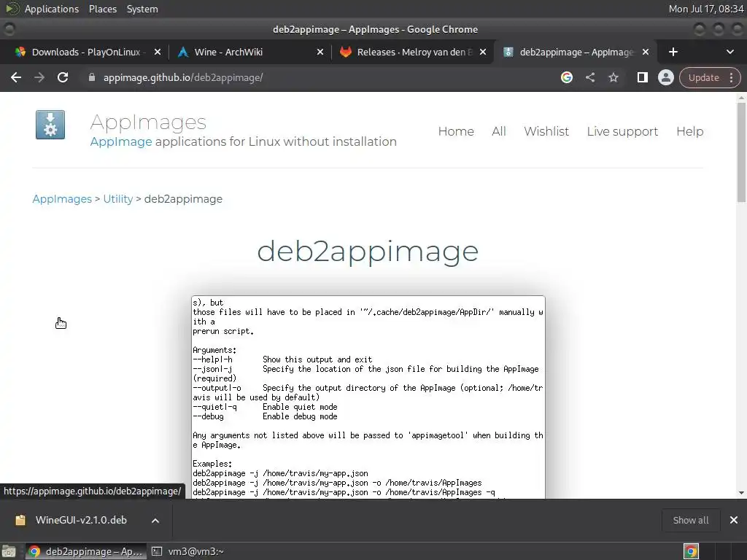Reload the current page
Viewport: 747px width, 560px height.
[x=63, y=77]
